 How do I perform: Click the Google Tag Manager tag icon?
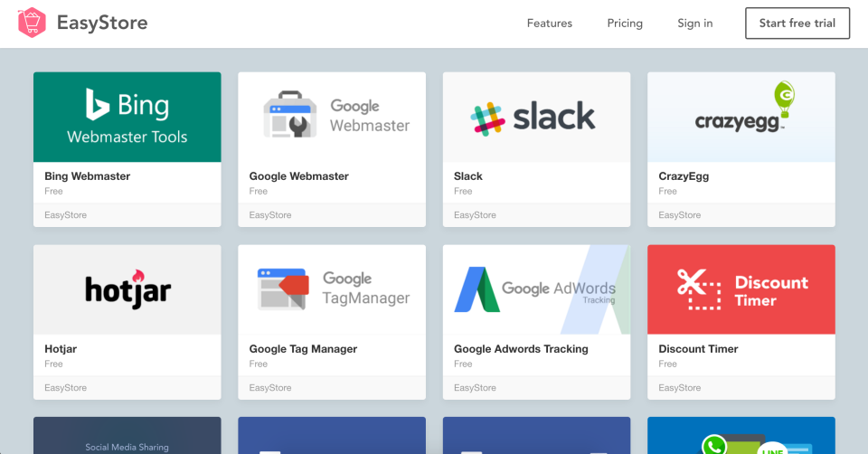pos(283,288)
